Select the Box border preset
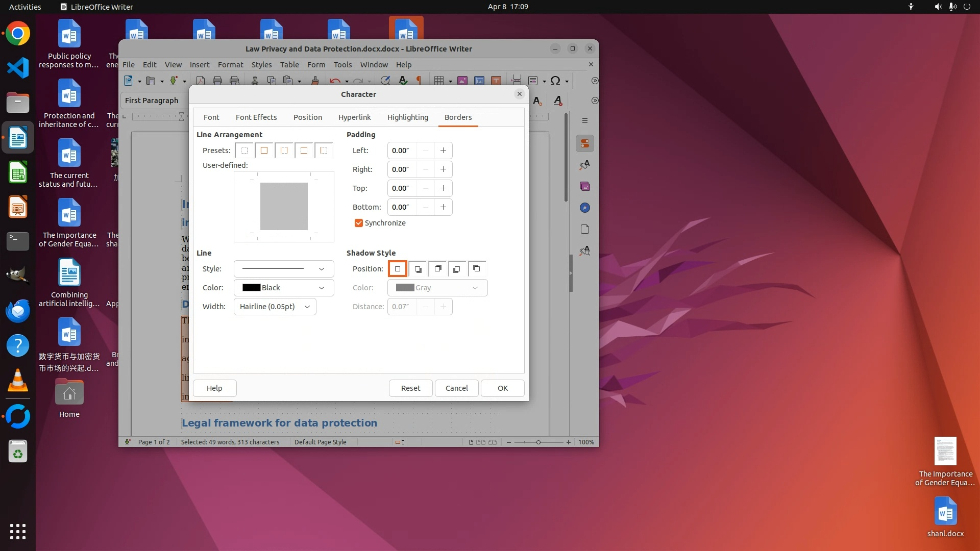 [264, 151]
